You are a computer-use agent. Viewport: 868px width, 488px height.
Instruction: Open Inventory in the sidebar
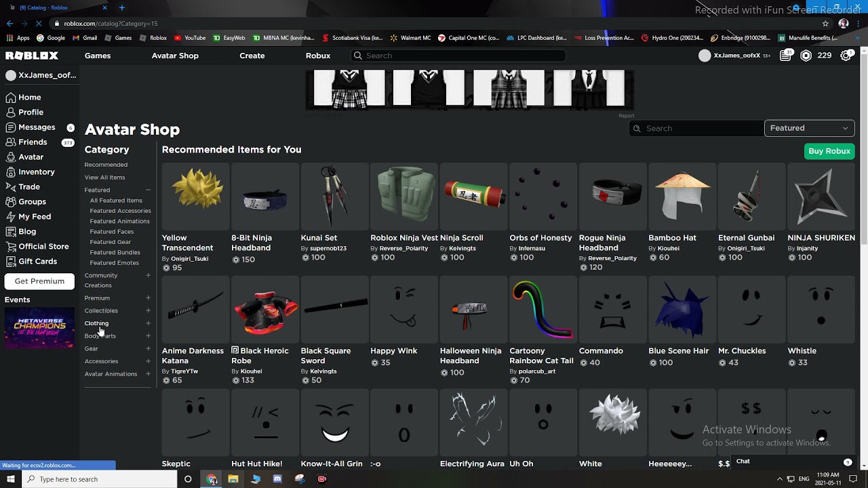coord(31,171)
